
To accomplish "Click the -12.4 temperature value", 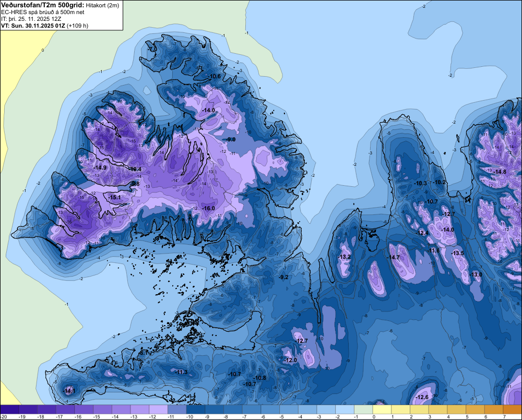I will [422, 233].
